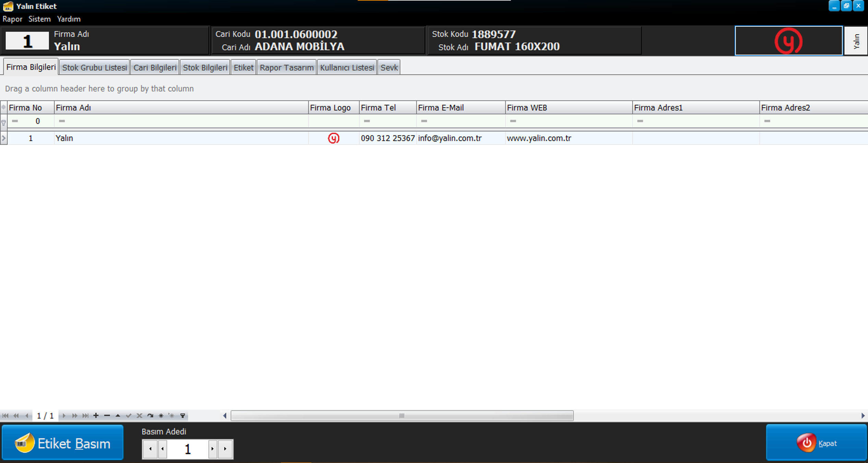The width and height of the screenshot is (868, 463).
Task: Switch to the Stok Grubu Listesi tab
Action: (x=94, y=68)
